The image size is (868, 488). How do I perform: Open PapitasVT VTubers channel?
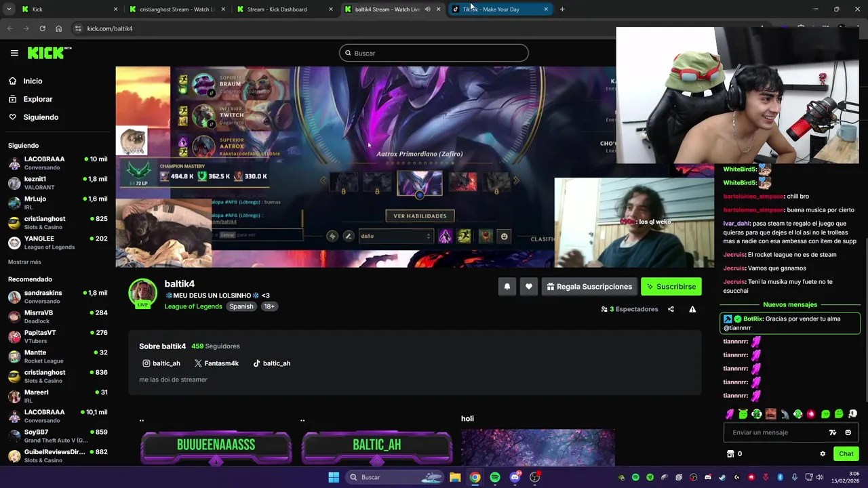(x=58, y=337)
